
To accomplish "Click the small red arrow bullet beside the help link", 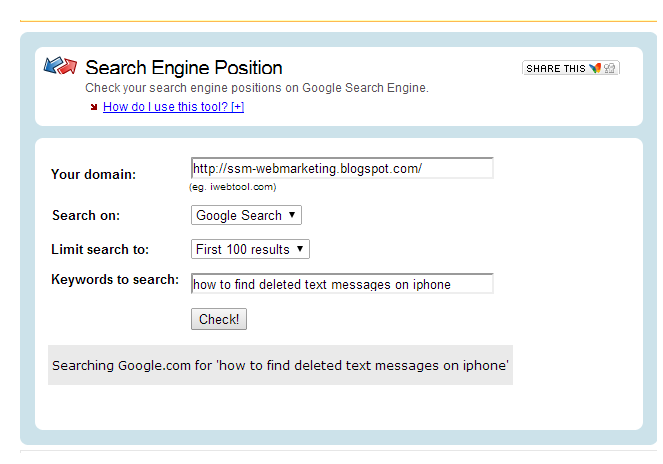I will 94,107.
